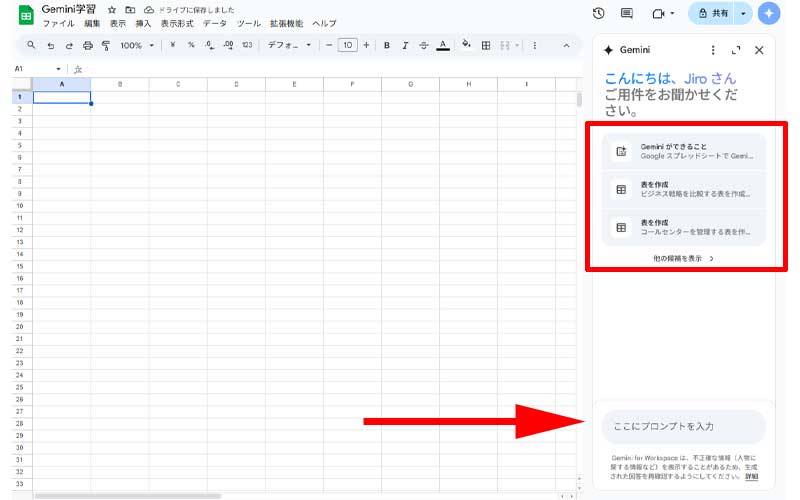Open the データ menu
This screenshot has width=800, height=500.
tap(215, 23)
